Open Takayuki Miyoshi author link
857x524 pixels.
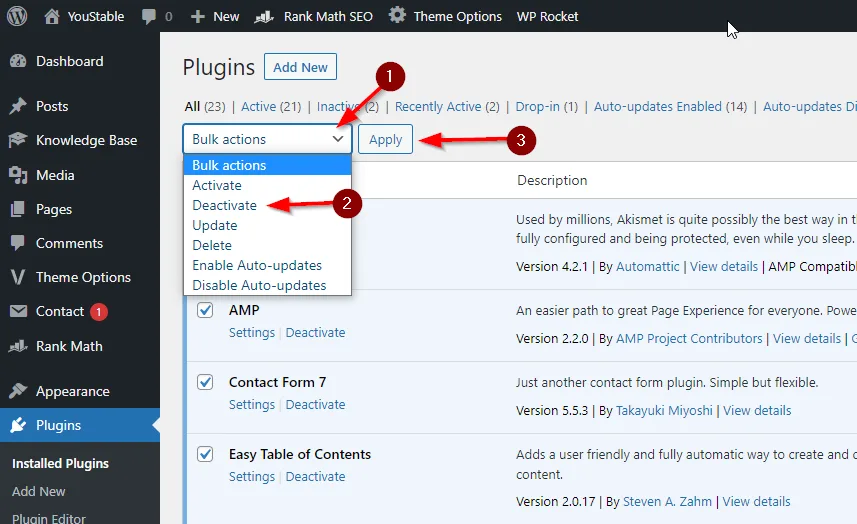coord(664,411)
